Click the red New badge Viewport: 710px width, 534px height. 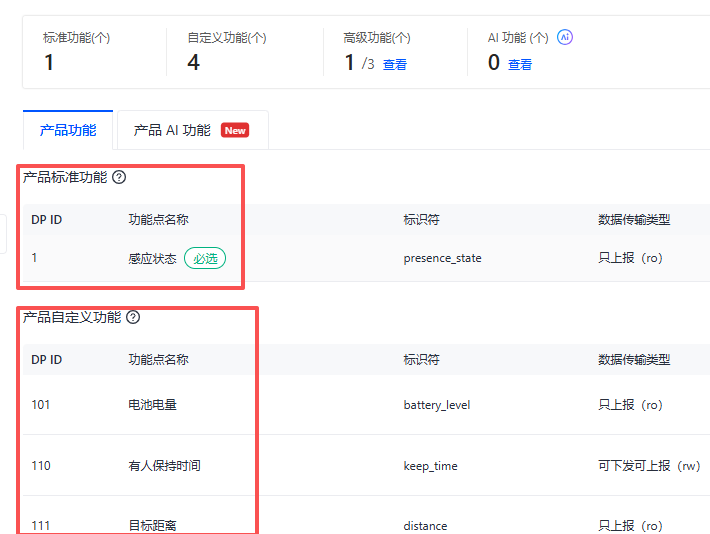coord(235,130)
